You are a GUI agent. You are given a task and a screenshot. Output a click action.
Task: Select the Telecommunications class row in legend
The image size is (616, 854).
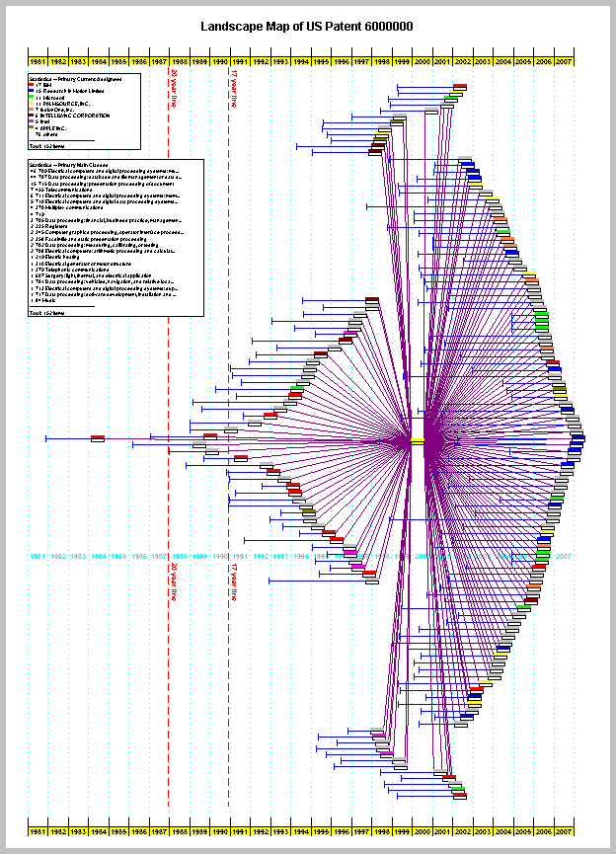[x=61, y=190]
